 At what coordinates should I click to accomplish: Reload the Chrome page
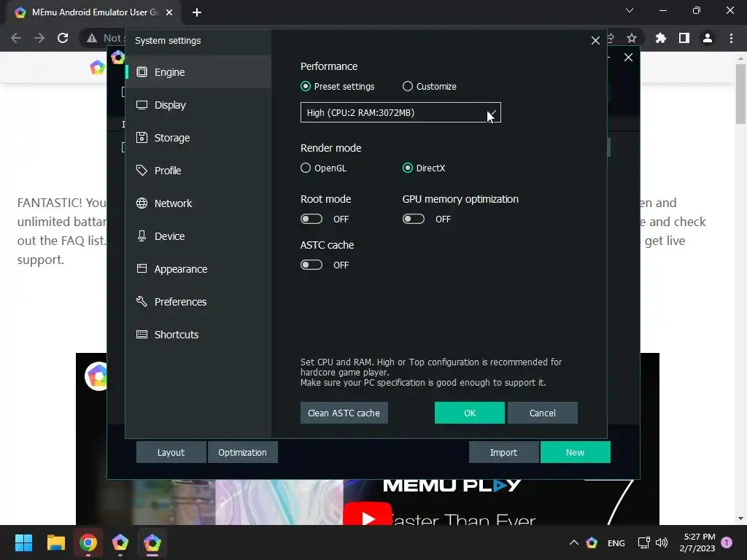click(x=63, y=38)
